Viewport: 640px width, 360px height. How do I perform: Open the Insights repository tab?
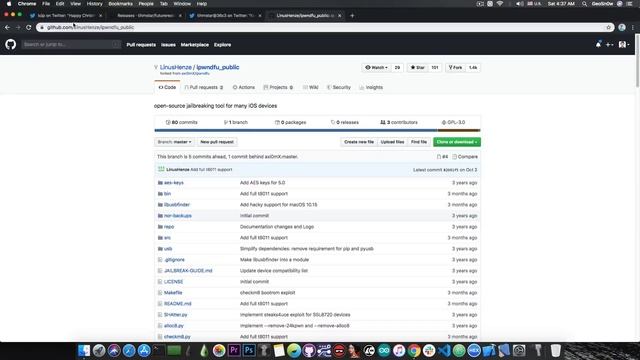(371, 87)
